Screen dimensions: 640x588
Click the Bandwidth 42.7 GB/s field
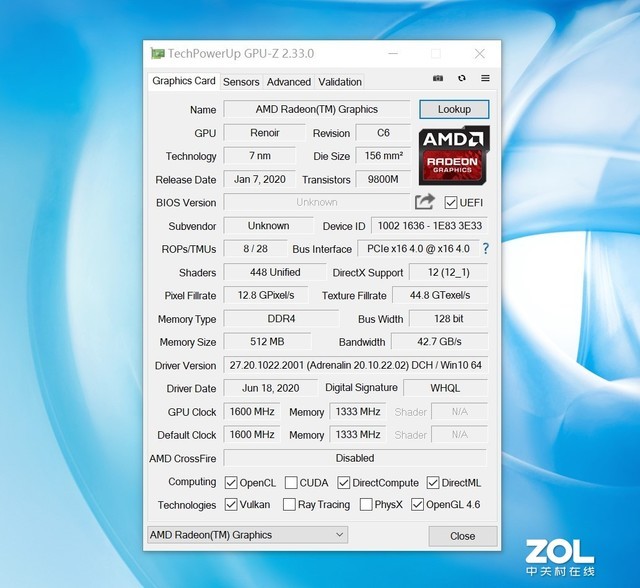[440, 342]
